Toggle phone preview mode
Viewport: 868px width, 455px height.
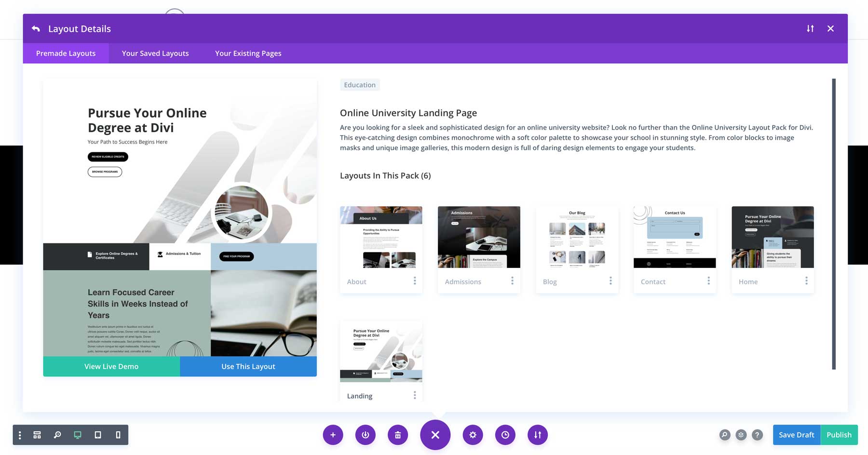[118, 435]
